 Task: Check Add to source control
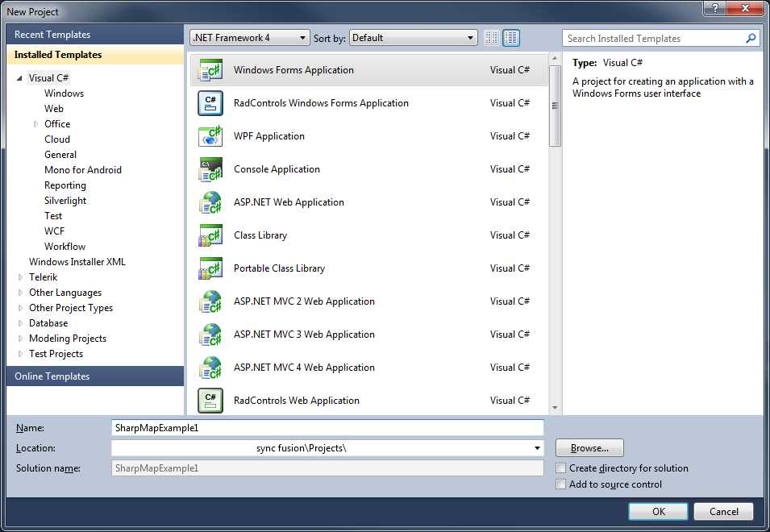point(560,484)
